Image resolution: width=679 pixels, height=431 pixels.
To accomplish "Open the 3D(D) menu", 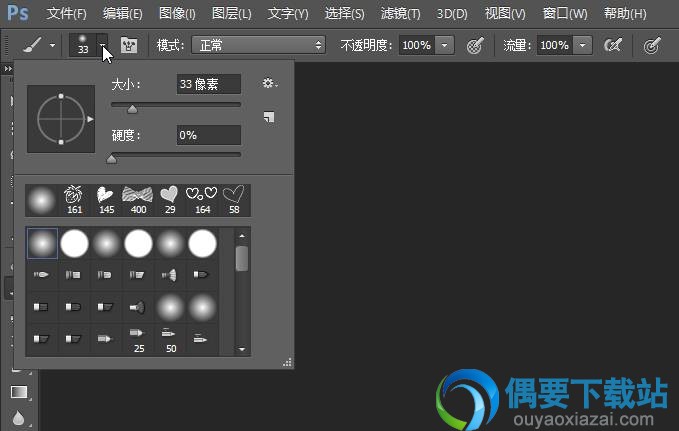I will 452,13.
